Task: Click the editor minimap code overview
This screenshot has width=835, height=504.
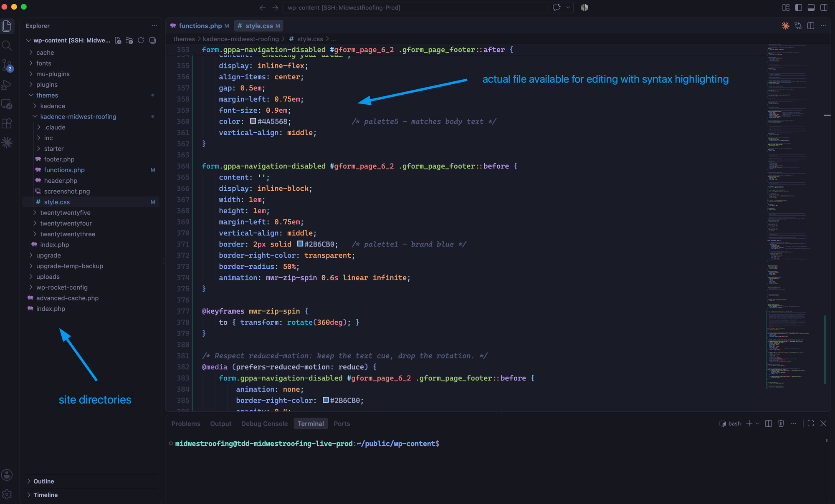Action: click(788, 216)
